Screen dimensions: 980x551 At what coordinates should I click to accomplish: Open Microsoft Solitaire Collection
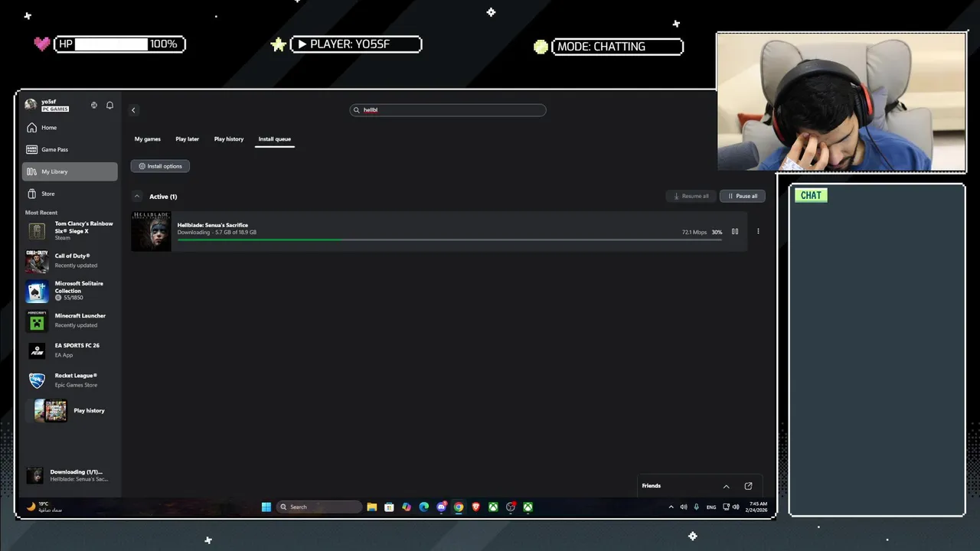pyautogui.click(x=70, y=291)
